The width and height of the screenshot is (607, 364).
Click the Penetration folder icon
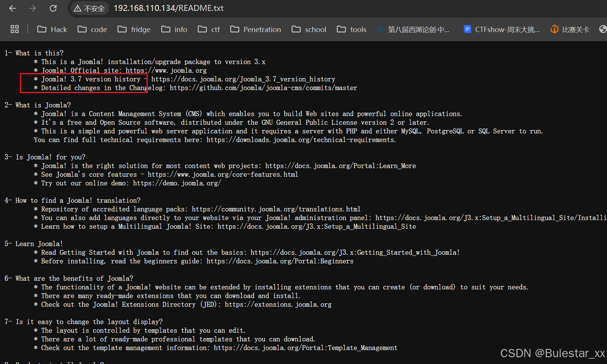pos(235,29)
